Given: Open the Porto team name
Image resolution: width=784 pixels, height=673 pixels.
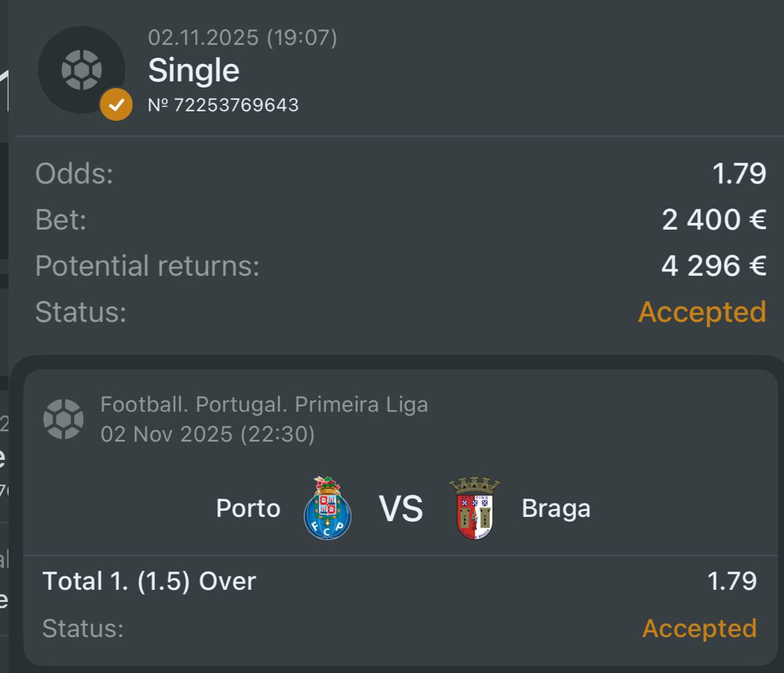Looking at the screenshot, I should [x=248, y=509].
